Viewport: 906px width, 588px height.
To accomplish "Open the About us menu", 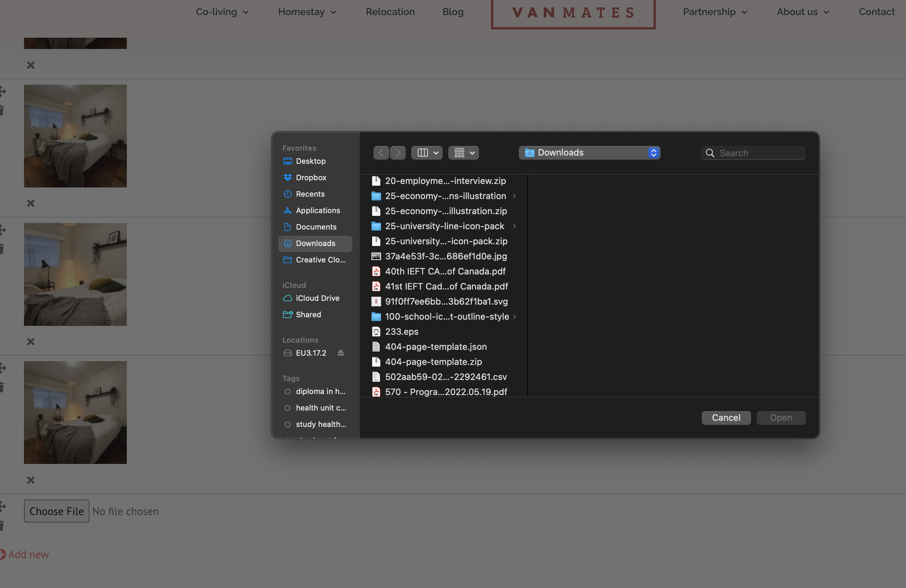I will pyautogui.click(x=803, y=12).
